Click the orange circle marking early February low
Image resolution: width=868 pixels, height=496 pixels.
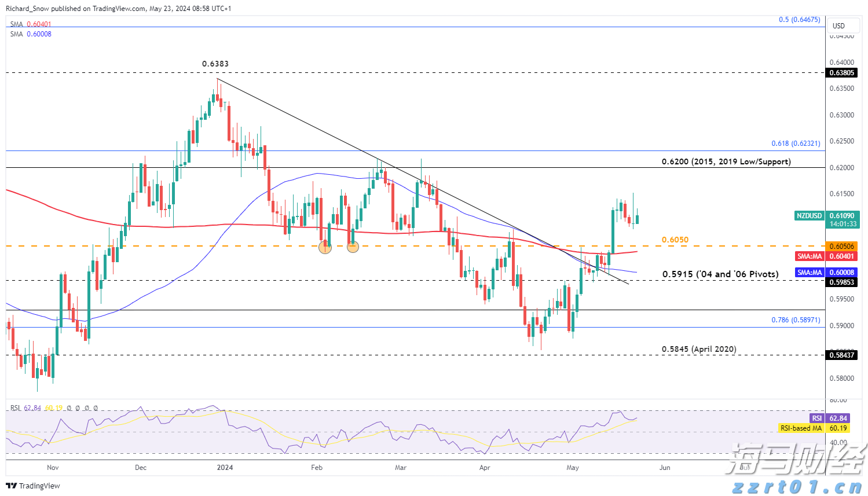[325, 247]
